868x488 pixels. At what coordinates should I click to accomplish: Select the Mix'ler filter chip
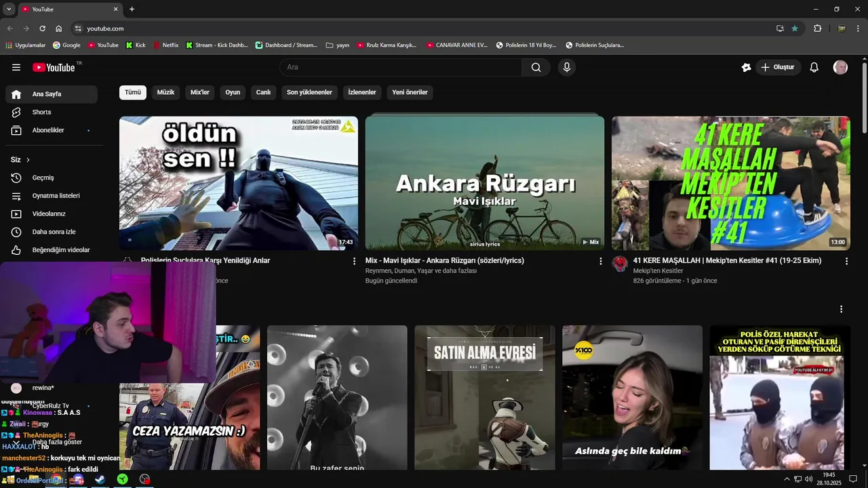coord(200,92)
